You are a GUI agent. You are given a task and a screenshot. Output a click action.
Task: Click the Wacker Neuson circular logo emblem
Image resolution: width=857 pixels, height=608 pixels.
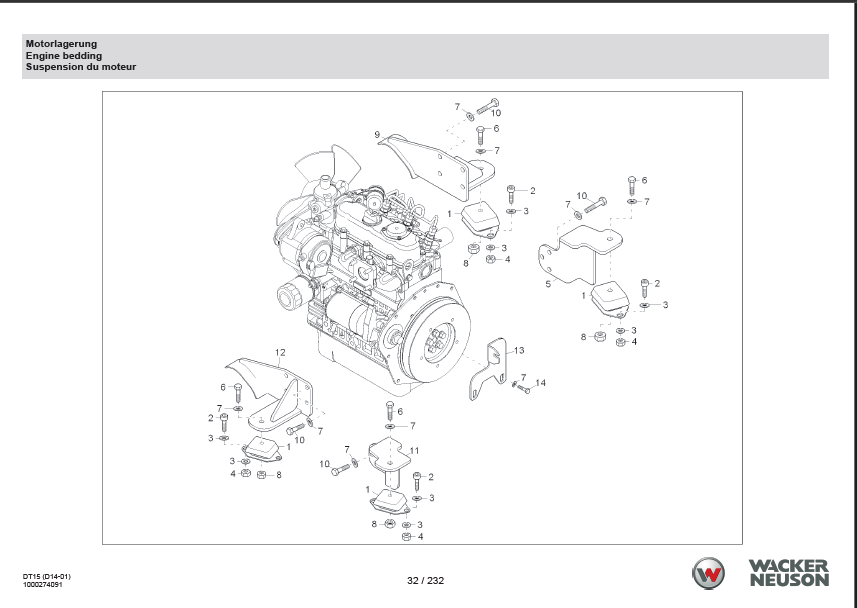tap(710, 574)
